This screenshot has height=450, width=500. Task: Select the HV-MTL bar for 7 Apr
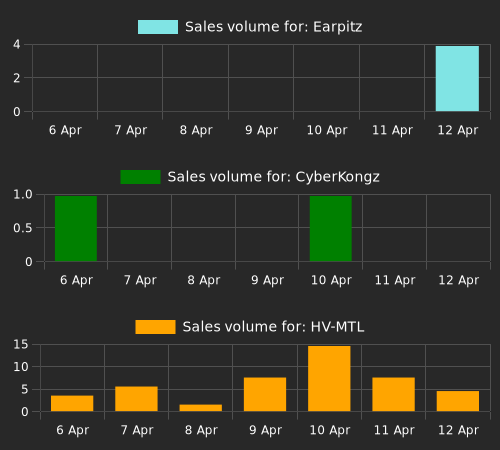136,399
